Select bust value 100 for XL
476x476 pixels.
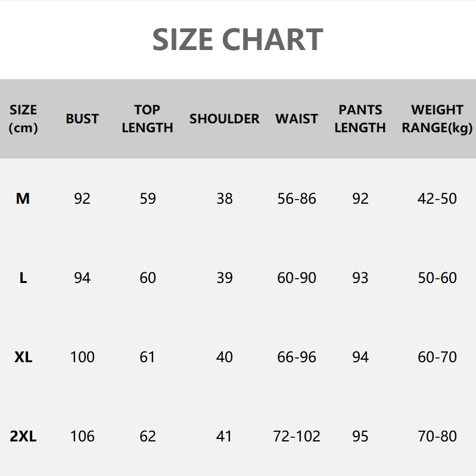coord(82,357)
